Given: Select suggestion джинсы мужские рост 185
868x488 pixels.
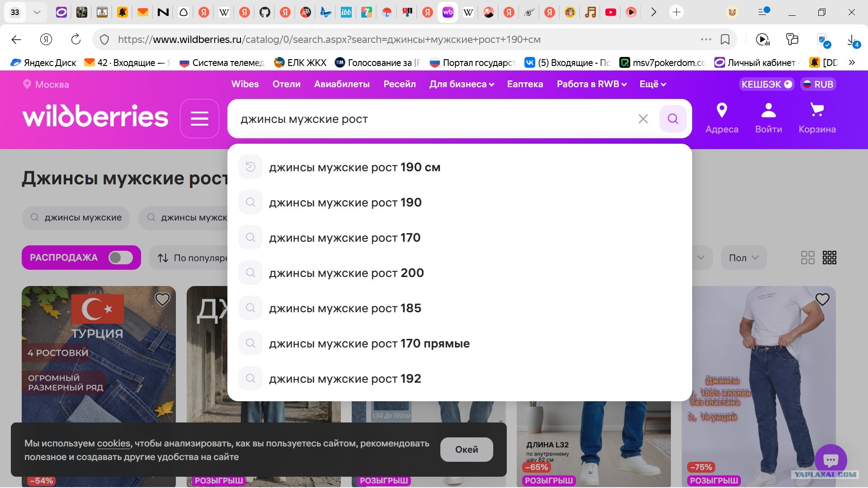Looking at the screenshot, I should click(x=459, y=308).
